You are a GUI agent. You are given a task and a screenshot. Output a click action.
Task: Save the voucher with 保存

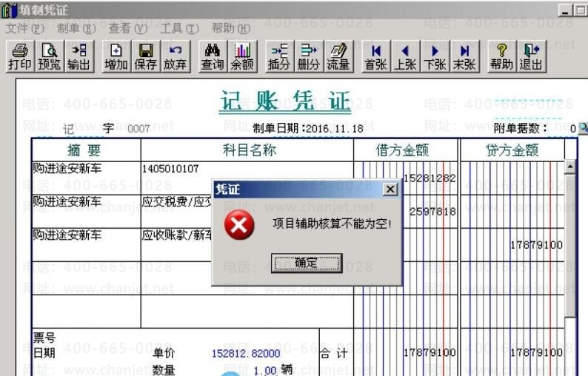pyautogui.click(x=145, y=56)
